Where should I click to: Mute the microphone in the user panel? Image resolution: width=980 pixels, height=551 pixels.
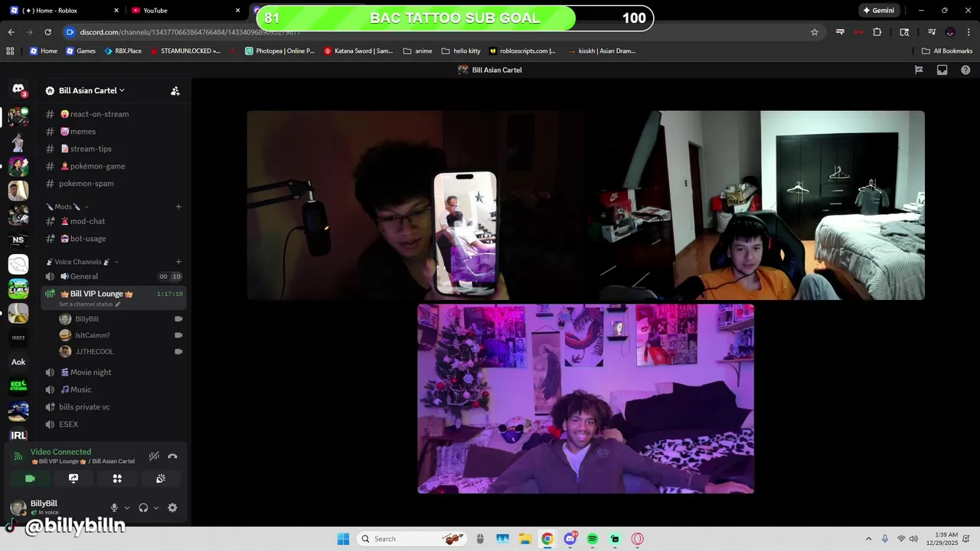coord(114,507)
